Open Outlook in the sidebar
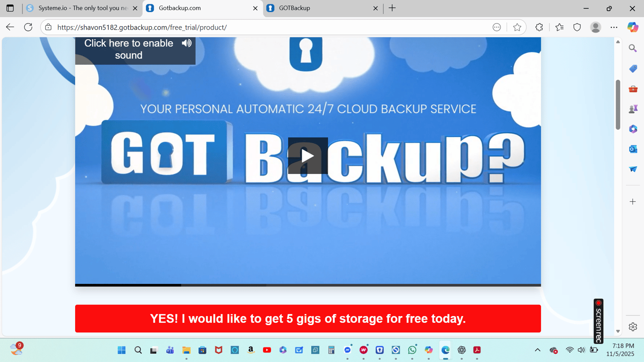 pos(633,149)
